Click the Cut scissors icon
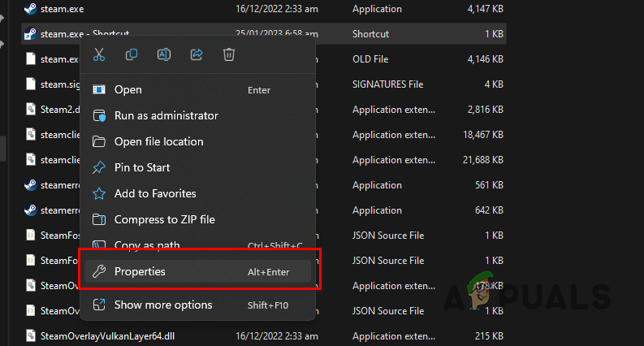The height and width of the screenshot is (346, 644). (99, 54)
